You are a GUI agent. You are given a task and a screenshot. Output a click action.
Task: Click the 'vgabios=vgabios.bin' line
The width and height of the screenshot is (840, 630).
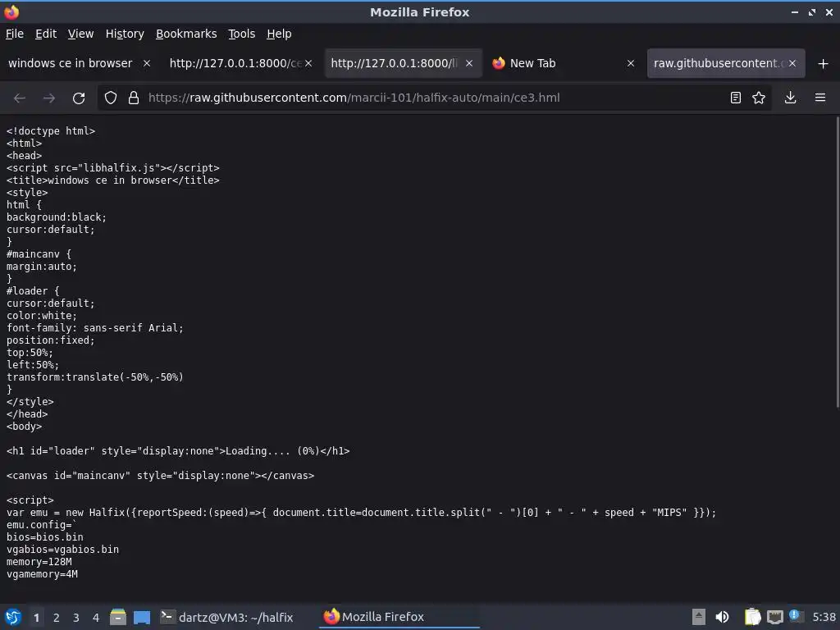click(x=62, y=550)
